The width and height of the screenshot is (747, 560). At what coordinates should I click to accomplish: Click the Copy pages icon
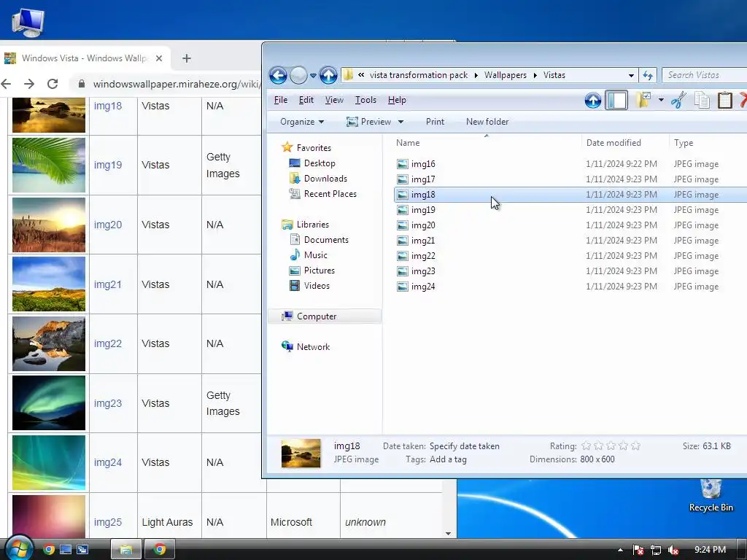pos(702,100)
